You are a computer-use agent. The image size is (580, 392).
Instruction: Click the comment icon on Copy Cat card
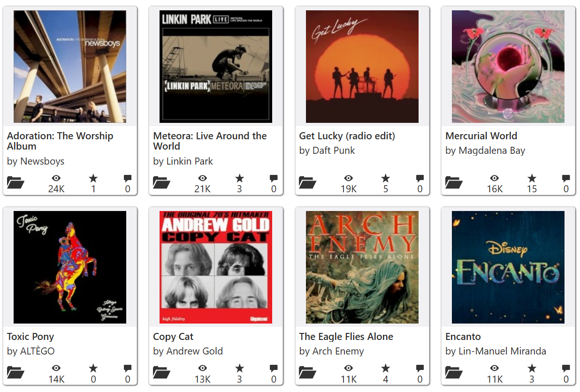point(274,368)
